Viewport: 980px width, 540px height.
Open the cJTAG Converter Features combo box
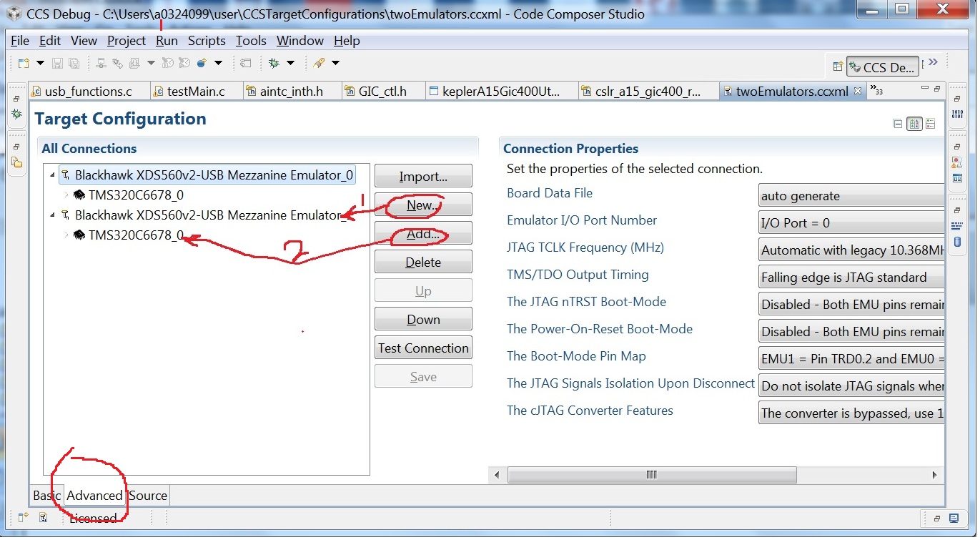851,413
